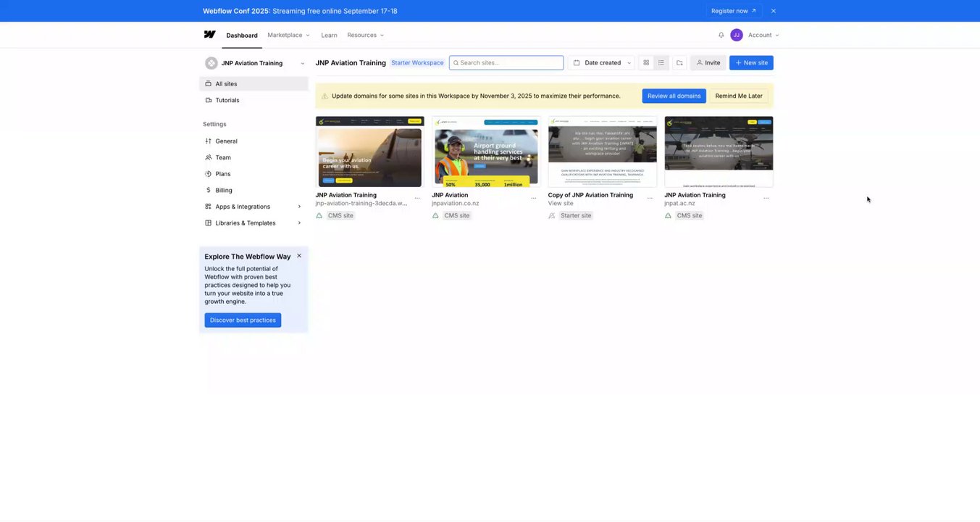Dismiss the Webflow Conf 2025 banner
This screenshot has height=522, width=980.
tap(774, 11)
